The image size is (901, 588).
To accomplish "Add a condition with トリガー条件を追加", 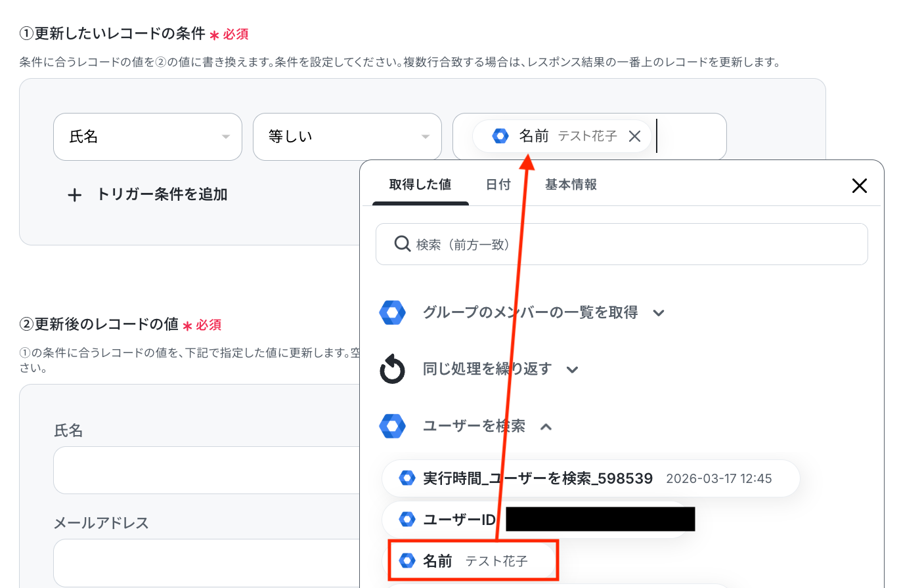I will [x=148, y=194].
